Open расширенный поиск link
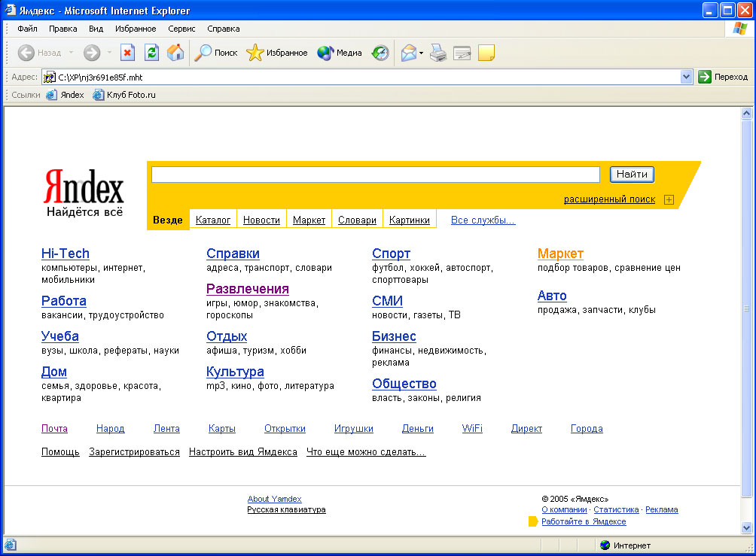 coord(609,199)
